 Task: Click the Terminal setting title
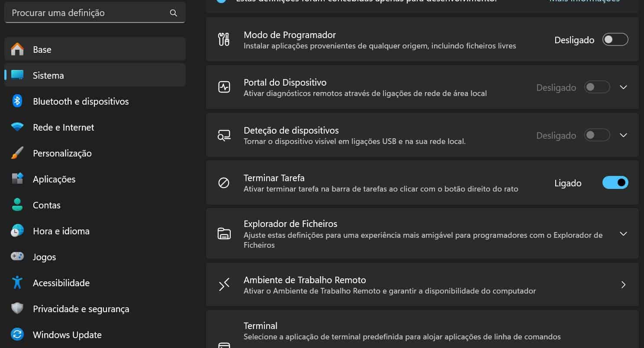click(x=261, y=326)
